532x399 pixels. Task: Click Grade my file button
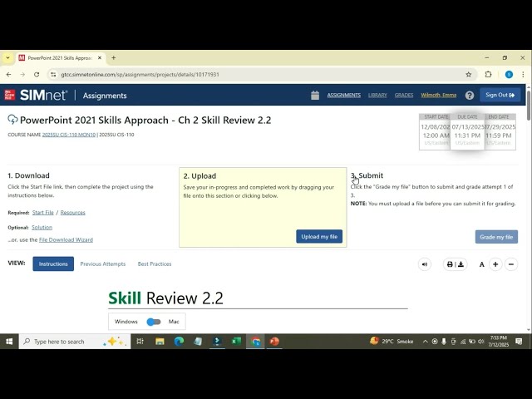click(496, 237)
